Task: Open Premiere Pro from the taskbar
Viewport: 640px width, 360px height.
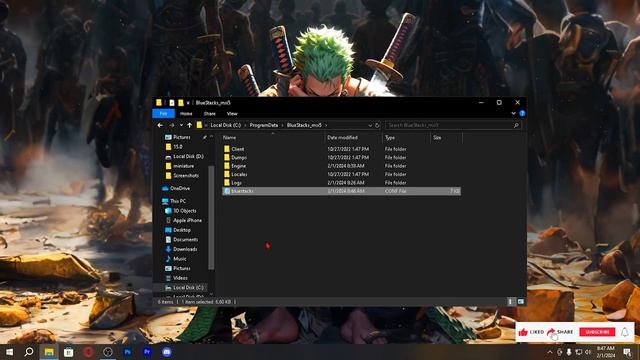Action: pyautogui.click(x=147, y=352)
